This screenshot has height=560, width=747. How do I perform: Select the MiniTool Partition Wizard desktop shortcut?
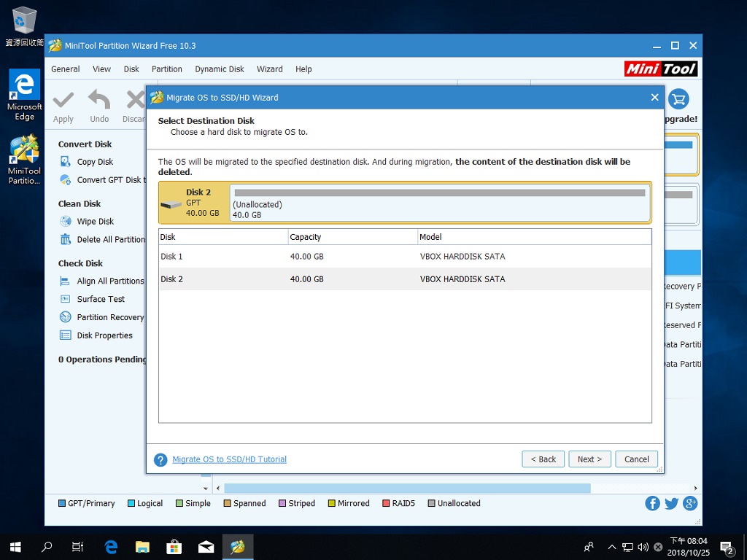(24, 160)
